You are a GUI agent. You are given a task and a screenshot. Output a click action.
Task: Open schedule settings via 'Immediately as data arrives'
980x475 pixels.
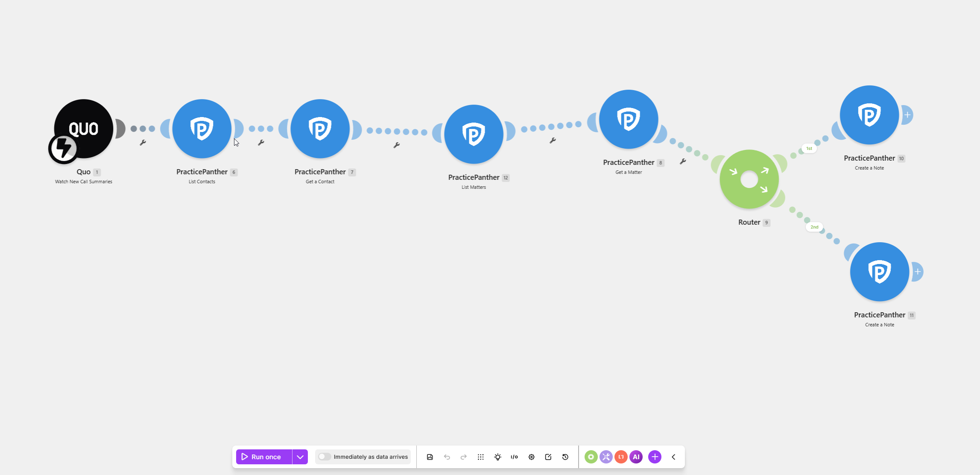[x=371, y=457]
